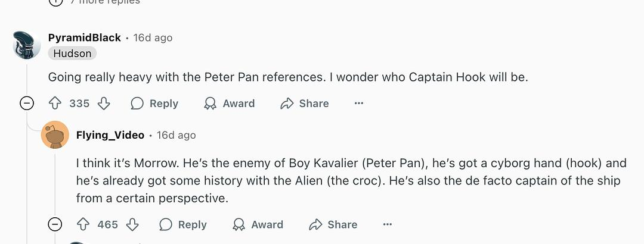Share Flying_Video's reply
The height and width of the screenshot is (244, 644).
click(333, 224)
